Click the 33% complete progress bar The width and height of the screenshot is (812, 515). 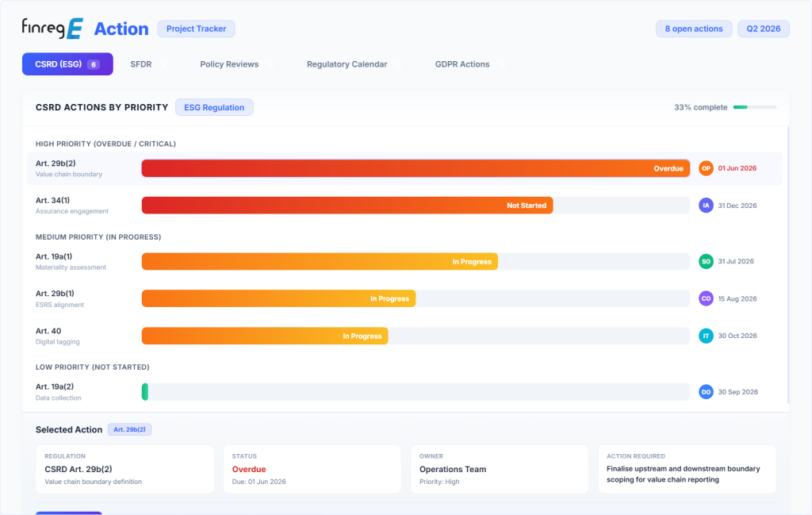point(755,107)
